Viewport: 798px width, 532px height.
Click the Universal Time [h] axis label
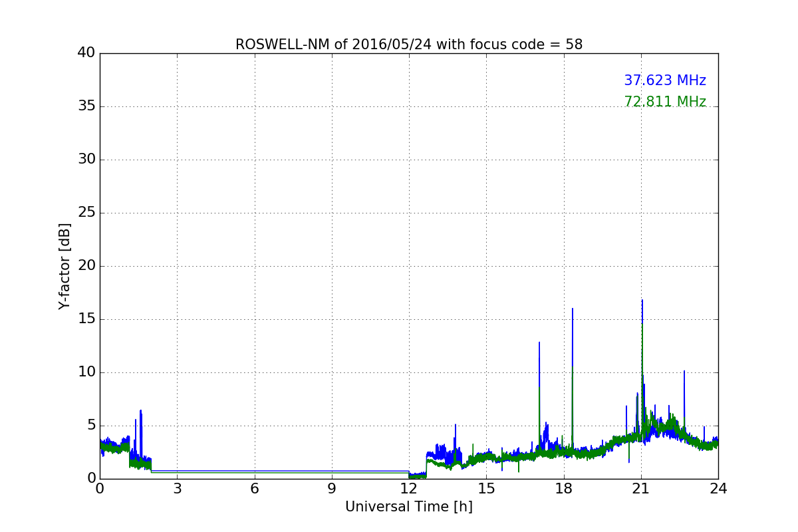tap(409, 507)
